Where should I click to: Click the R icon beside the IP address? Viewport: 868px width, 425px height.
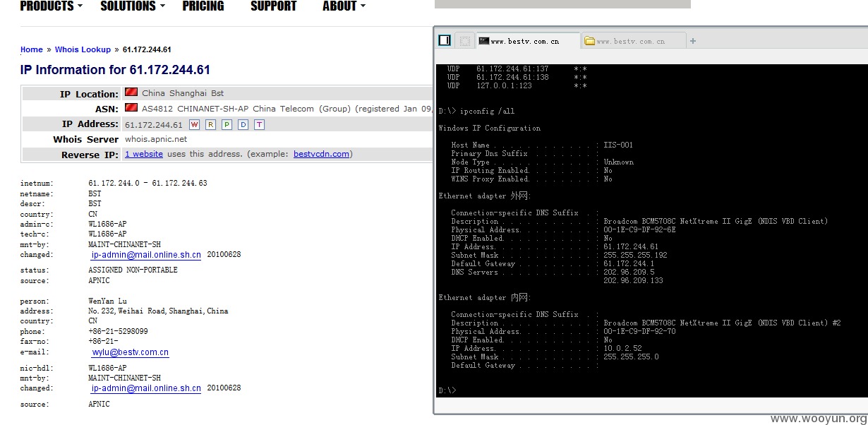[x=210, y=124]
